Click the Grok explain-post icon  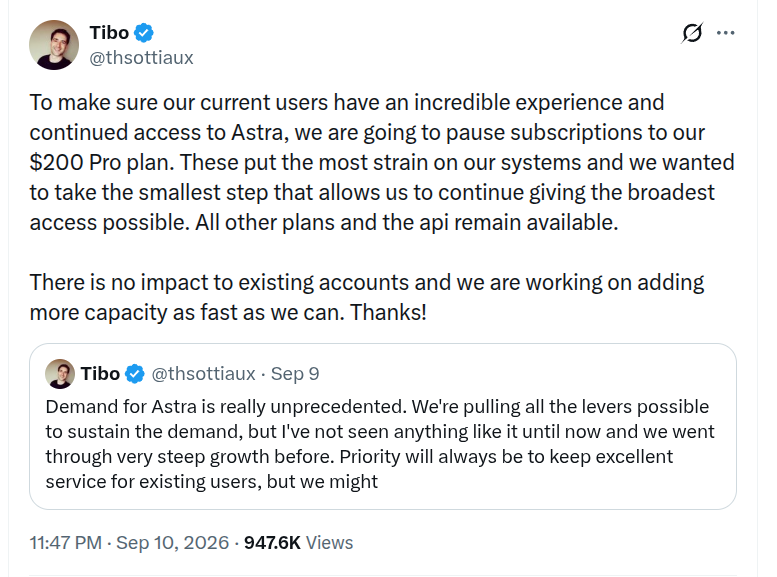click(692, 33)
